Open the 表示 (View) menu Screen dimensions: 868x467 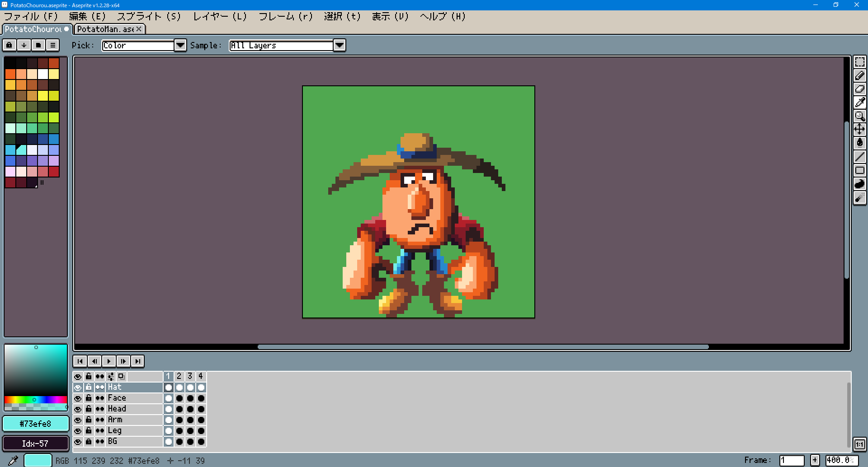pos(390,17)
